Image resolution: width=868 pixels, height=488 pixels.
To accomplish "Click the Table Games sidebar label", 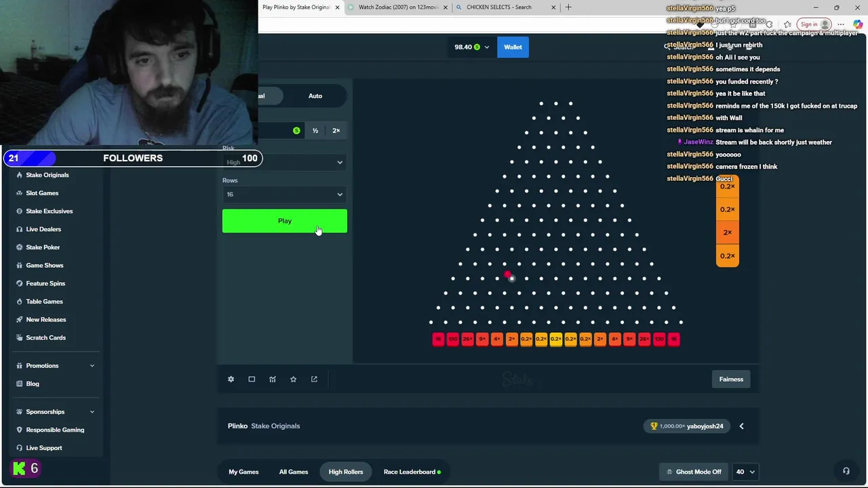I will (44, 302).
